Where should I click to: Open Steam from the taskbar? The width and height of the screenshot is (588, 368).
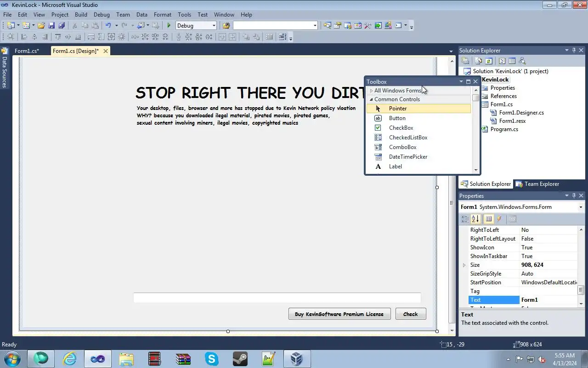pos(240,358)
